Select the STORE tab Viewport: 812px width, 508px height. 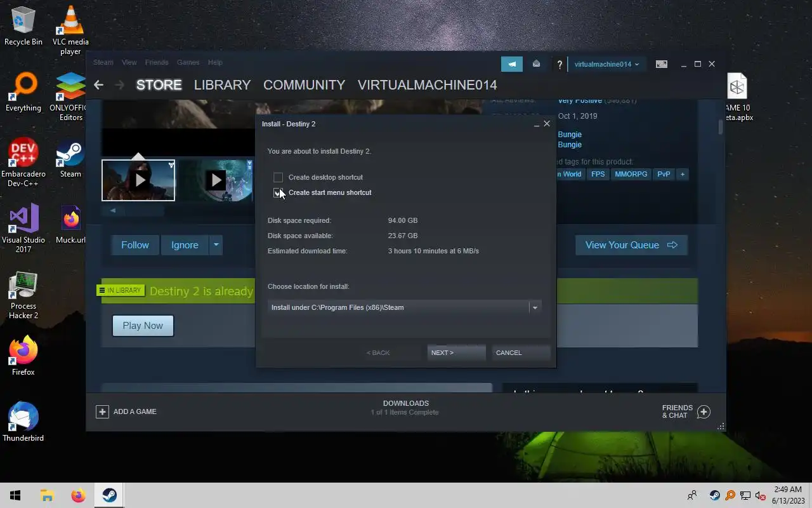[x=159, y=84]
